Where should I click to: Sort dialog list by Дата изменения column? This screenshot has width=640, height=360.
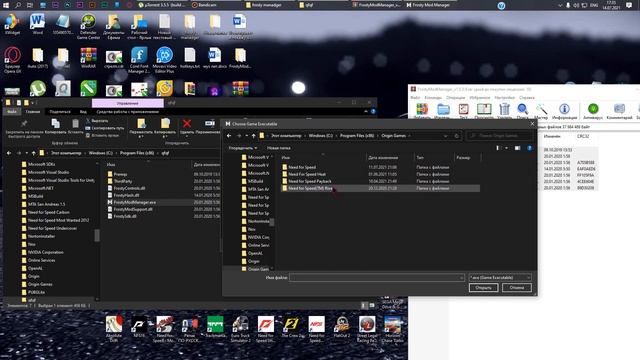tap(383, 158)
